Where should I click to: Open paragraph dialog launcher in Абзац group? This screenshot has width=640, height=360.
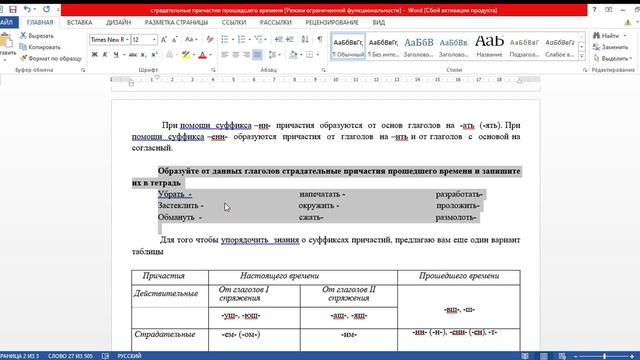click(324, 70)
